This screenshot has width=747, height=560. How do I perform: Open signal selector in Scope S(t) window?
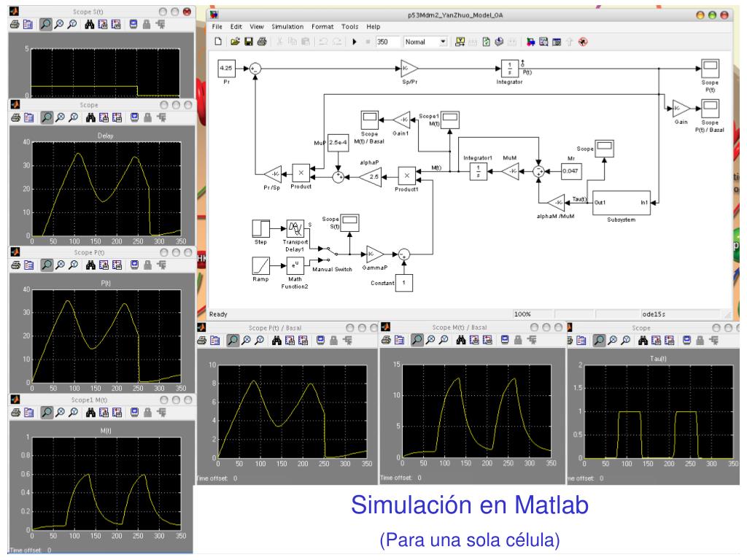(160, 24)
